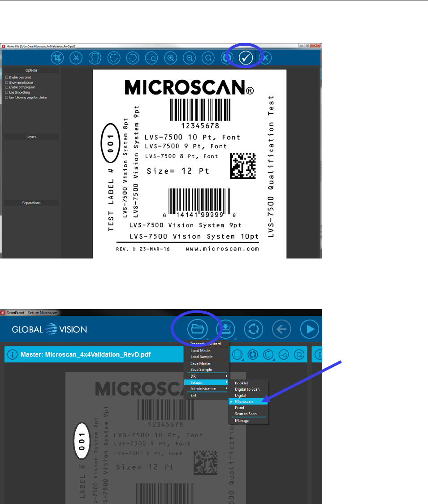Select the Crop tool in Master File toolbar
428x504 pixels.
point(57,58)
